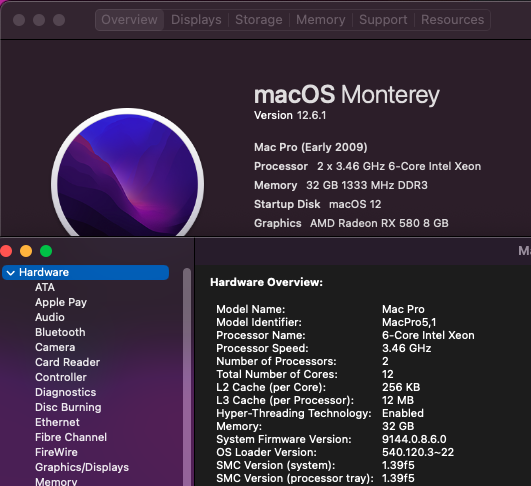Click the "Model Name:" label
This screenshot has height=486, width=531.
(251, 309)
